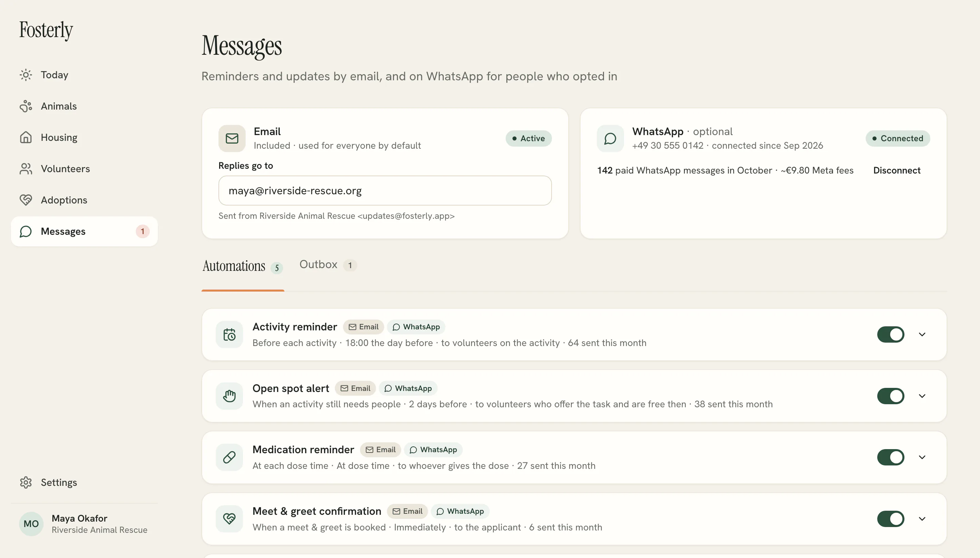Disconnect the WhatsApp channel

pyautogui.click(x=897, y=170)
